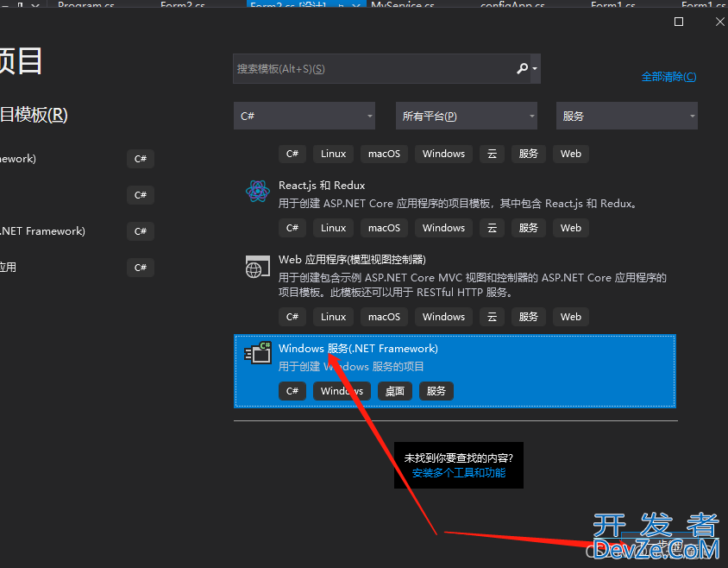The width and height of the screenshot is (728, 568).
Task: Click the Windows Service template icon
Action: 258,352
